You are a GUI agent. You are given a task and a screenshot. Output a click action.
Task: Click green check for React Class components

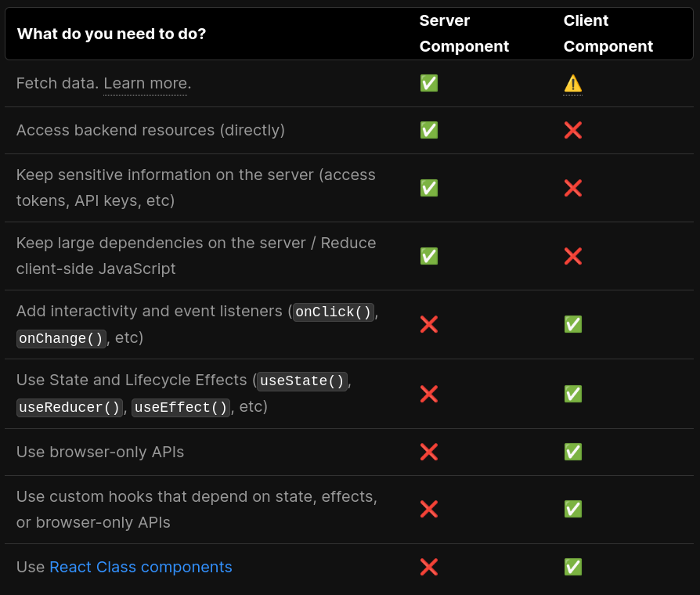(x=573, y=567)
